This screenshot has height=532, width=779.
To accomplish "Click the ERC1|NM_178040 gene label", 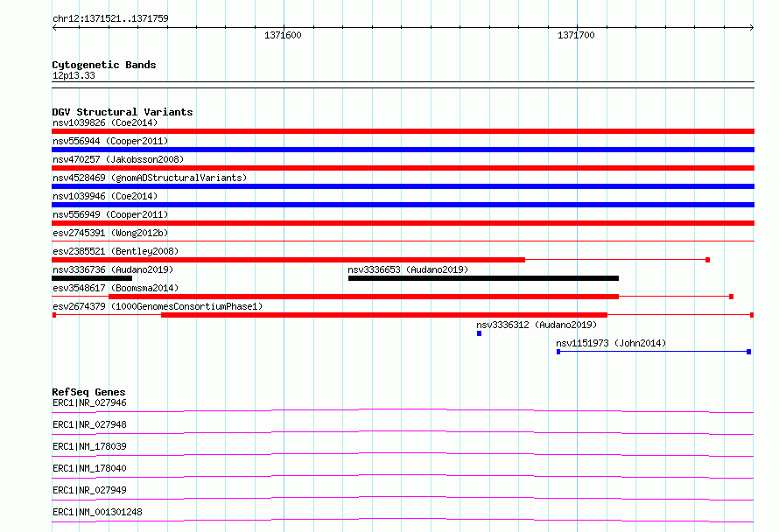I will [89, 468].
